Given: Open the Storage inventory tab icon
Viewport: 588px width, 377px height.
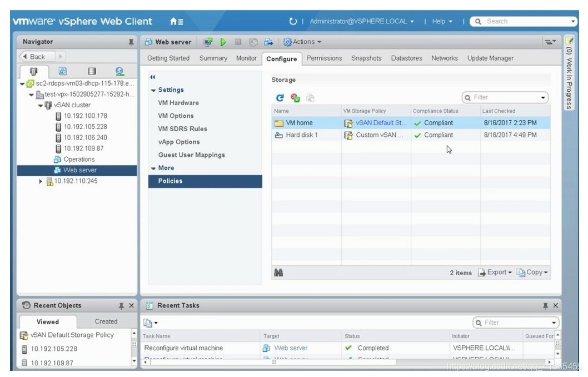Looking at the screenshot, I should click(x=92, y=71).
